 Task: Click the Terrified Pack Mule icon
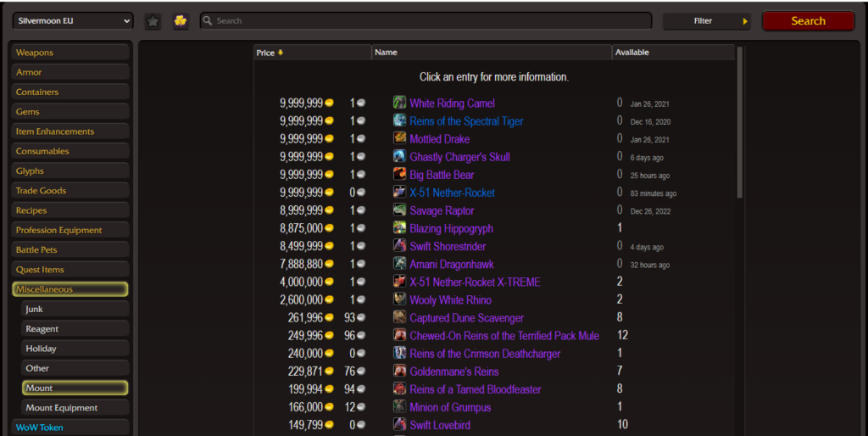tap(400, 335)
